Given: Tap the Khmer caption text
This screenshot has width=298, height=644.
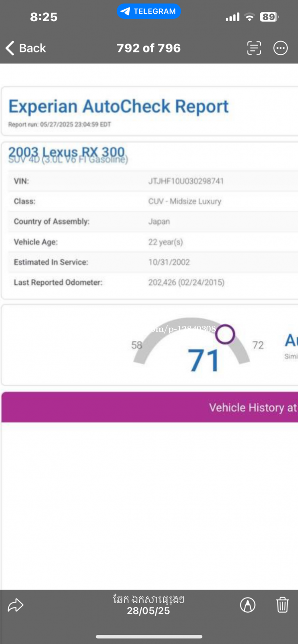Looking at the screenshot, I should [149, 599].
